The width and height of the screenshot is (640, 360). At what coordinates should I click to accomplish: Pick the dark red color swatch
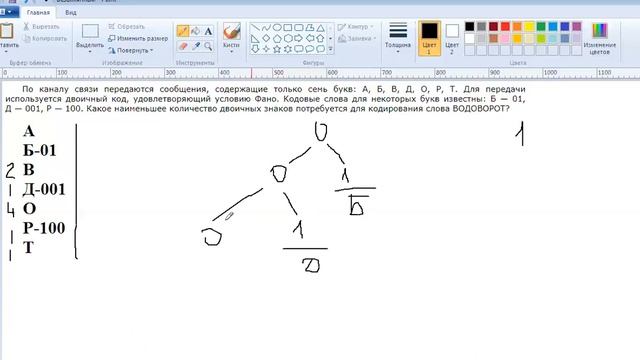point(493,27)
